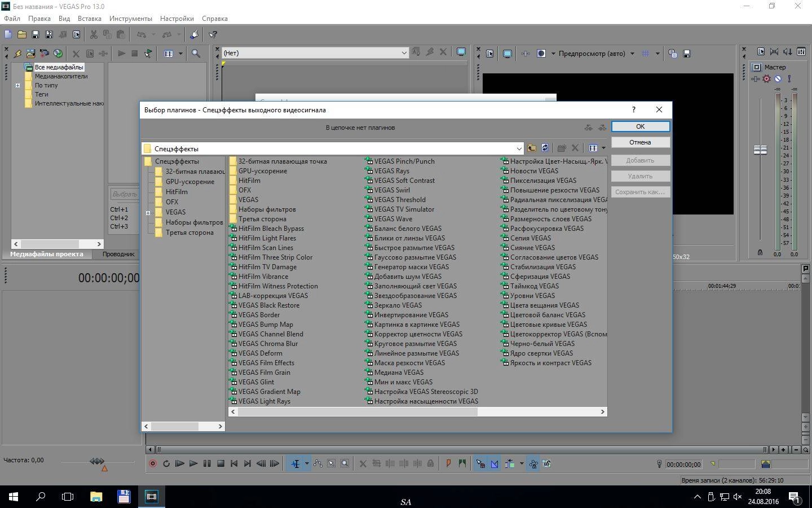Open plug-in dialog view mode dropdown

[x=603, y=148]
